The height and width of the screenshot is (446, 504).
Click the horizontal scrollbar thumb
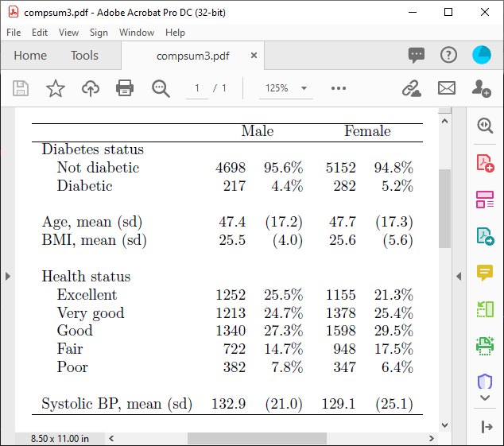256,438
